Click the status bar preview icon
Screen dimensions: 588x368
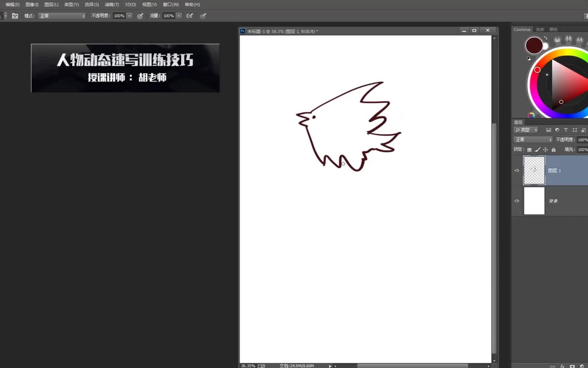coord(261,366)
